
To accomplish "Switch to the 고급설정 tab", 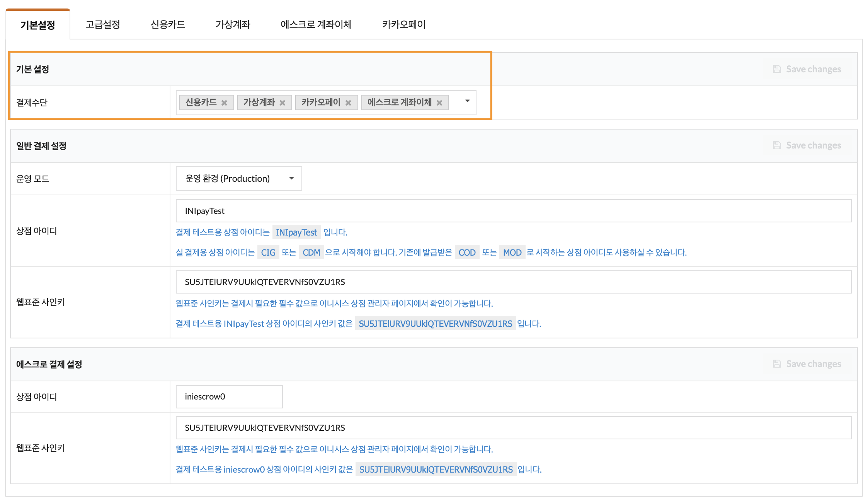I will pyautogui.click(x=102, y=24).
